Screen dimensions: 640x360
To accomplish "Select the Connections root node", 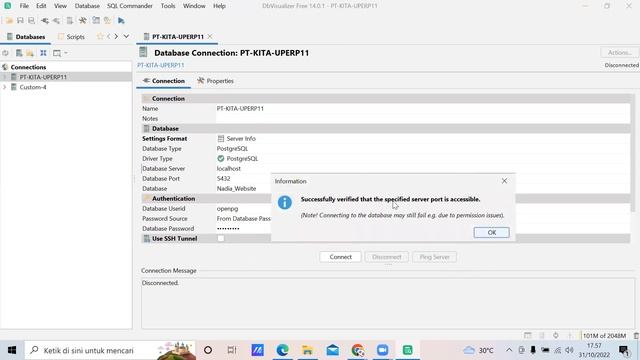I will tap(28, 67).
